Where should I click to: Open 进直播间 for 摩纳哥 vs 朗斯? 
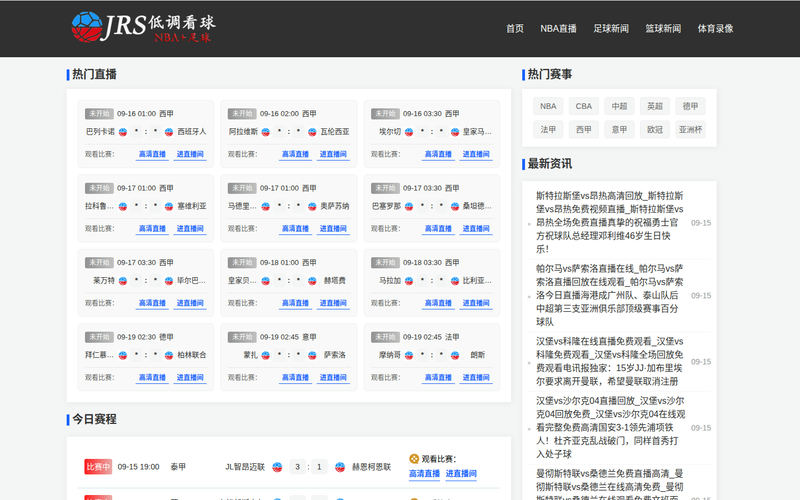pyautogui.click(x=476, y=378)
